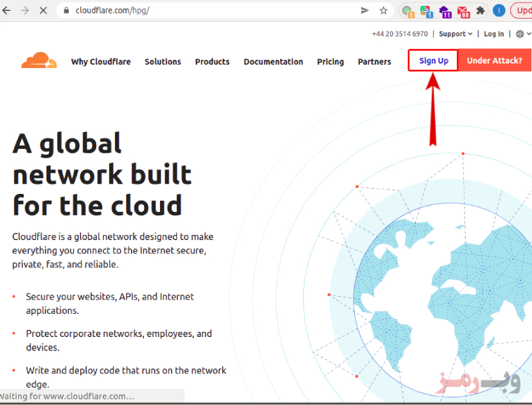Call the +44 20 3514 6970 phone link

[x=400, y=34]
